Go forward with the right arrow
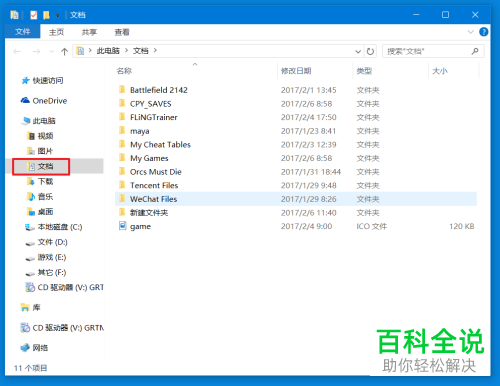The width and height of the screenshot is (500, 386). click(x=36, y=51)
